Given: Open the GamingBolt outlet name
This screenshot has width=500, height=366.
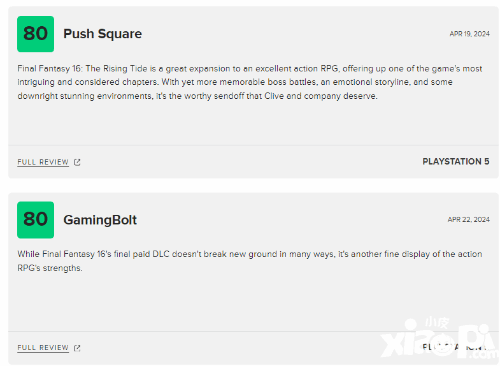Looking at the screenshot, I should tap(100, 220).
